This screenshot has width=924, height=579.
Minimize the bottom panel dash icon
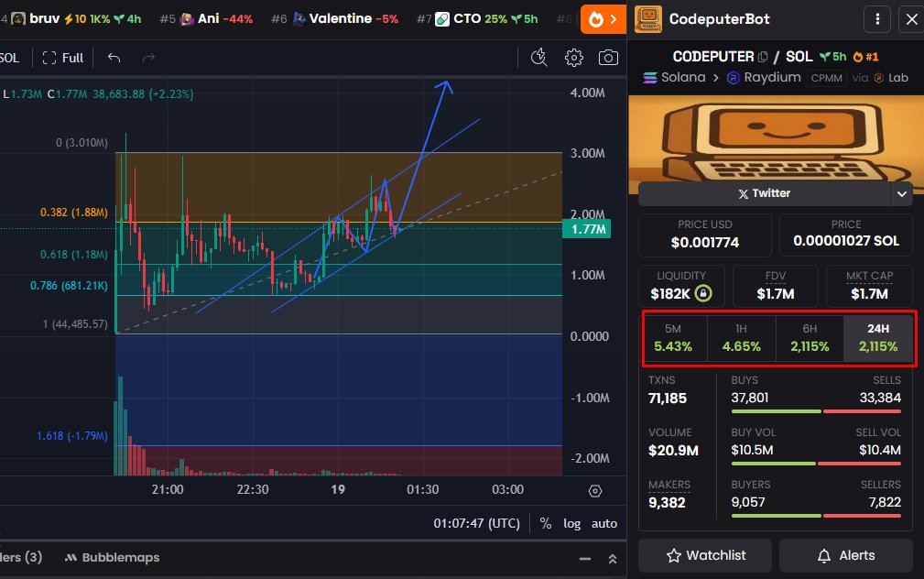click(x=584, y=558)
